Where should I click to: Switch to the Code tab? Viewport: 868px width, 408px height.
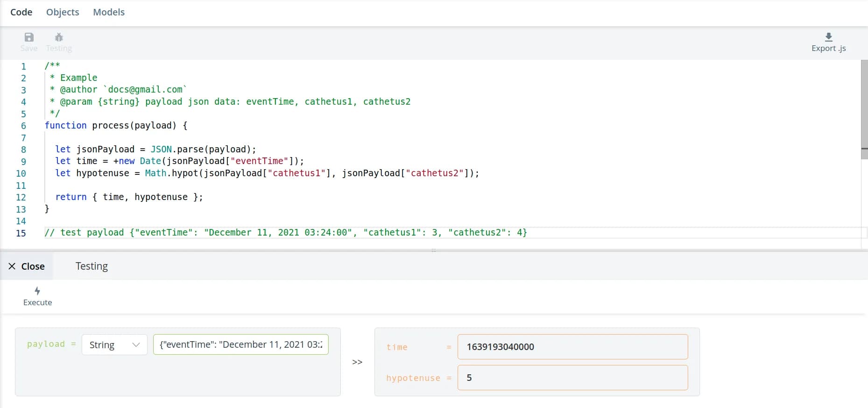tap(21, 12)
